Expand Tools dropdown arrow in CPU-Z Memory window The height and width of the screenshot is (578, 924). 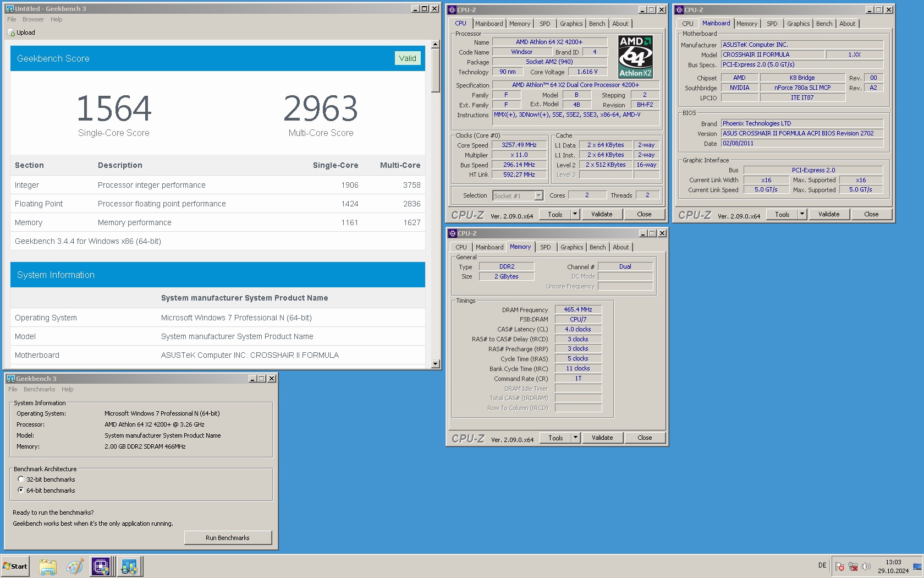click(x=576, y=438)
